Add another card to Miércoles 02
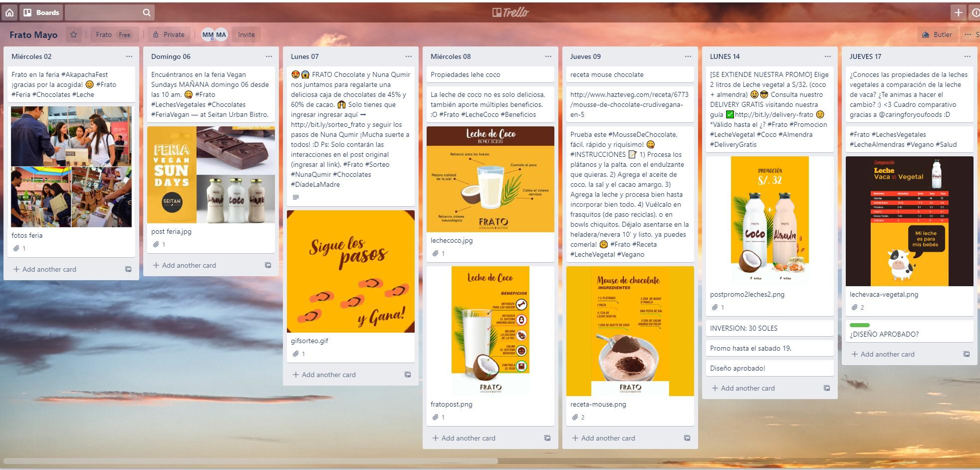Viewport: 980px width, 470px height. point(45,269)
